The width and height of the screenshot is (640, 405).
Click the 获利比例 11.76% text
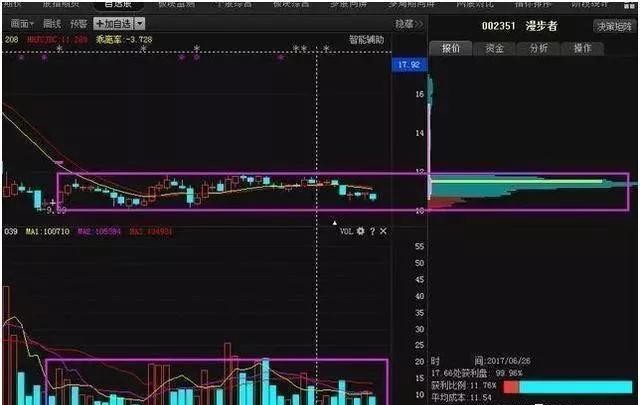click(464, 385)
